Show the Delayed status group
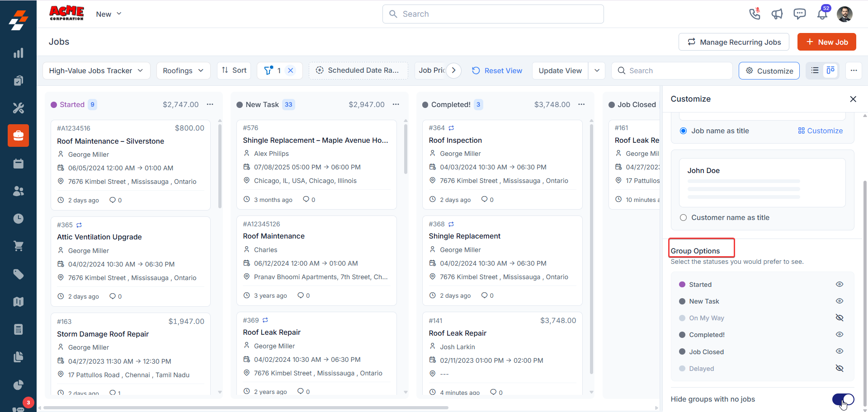This screenshot has height=412, width=868. pyautogui.click(x=840, y=368)
